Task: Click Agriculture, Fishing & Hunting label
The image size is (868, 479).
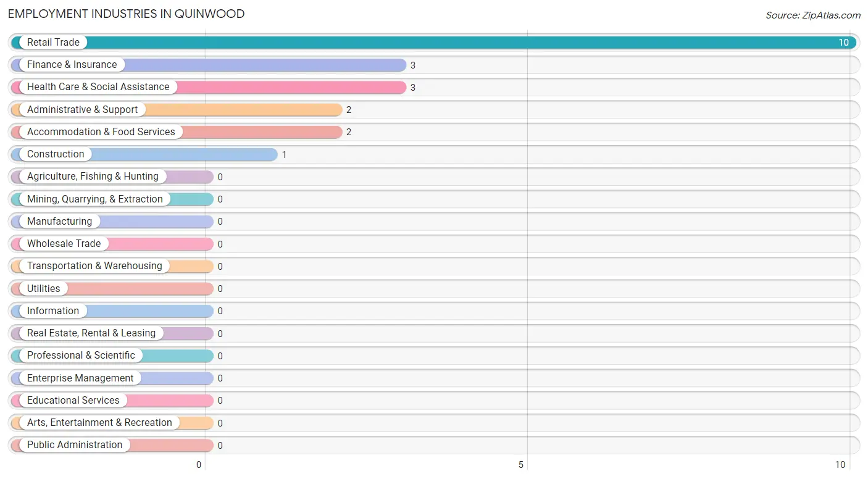Action: tap(93, 176)
